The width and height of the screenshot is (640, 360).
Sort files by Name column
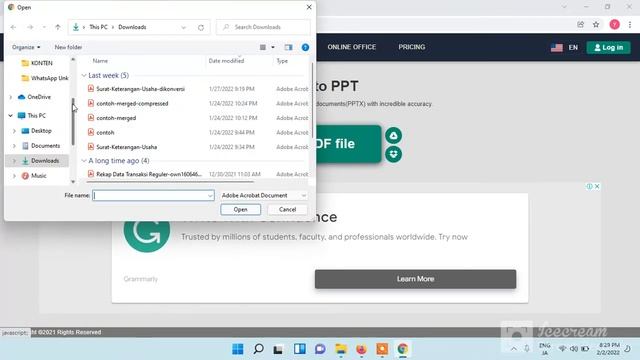(100, 61)
